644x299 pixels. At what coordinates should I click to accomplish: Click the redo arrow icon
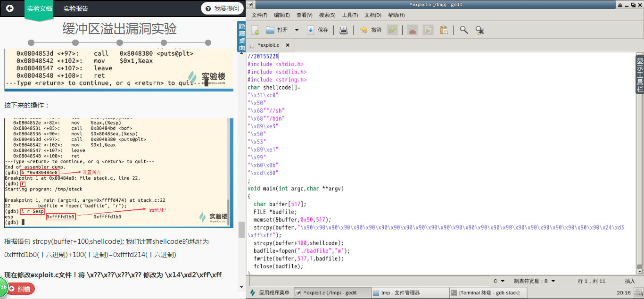pyautogui.click(x=392, y=30)
